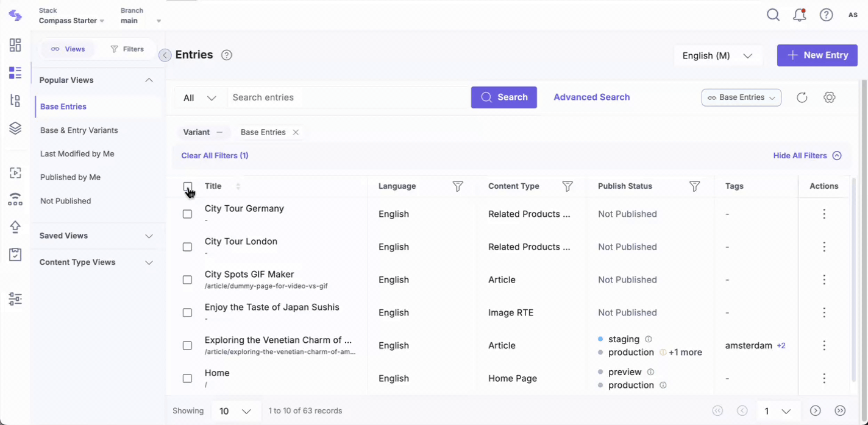
Task: Open the help question mark icon in header
Action: click(826, 15)
